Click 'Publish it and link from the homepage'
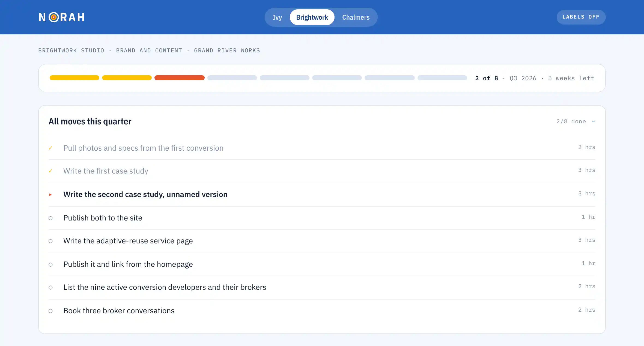Image resolution: width=644 pixels, height=346 pixels. 128,264
